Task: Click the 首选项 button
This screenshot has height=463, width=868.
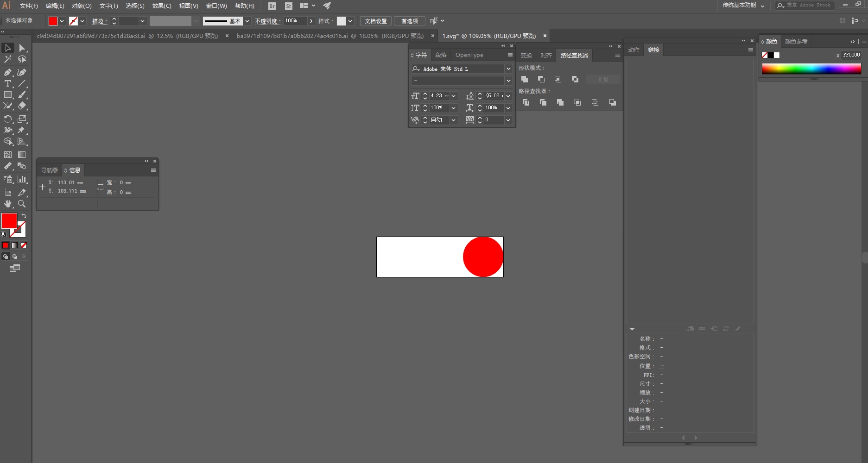Action: [x=409, y=21]
